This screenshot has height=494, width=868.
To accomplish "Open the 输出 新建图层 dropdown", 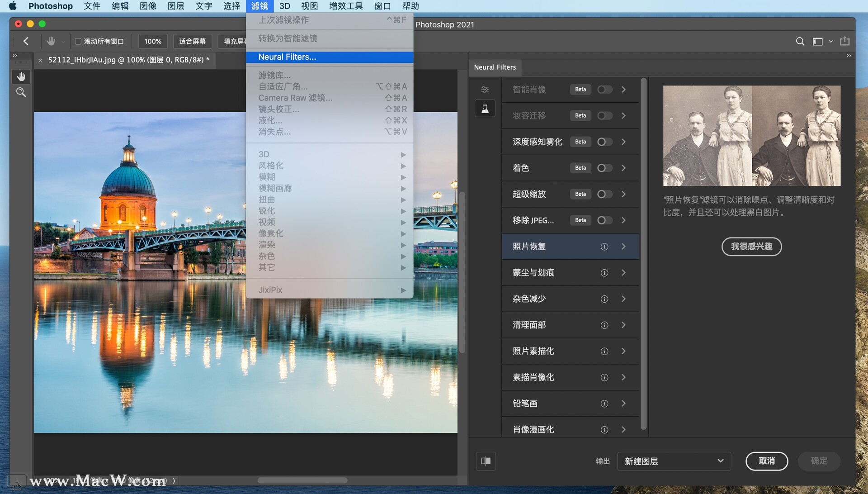I will 674,461.
